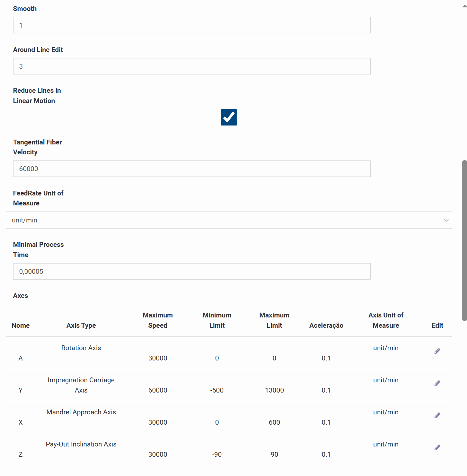The image size is (467, 476).
Task: Click the edit pencil for axis A
Action: pos(437,351)
